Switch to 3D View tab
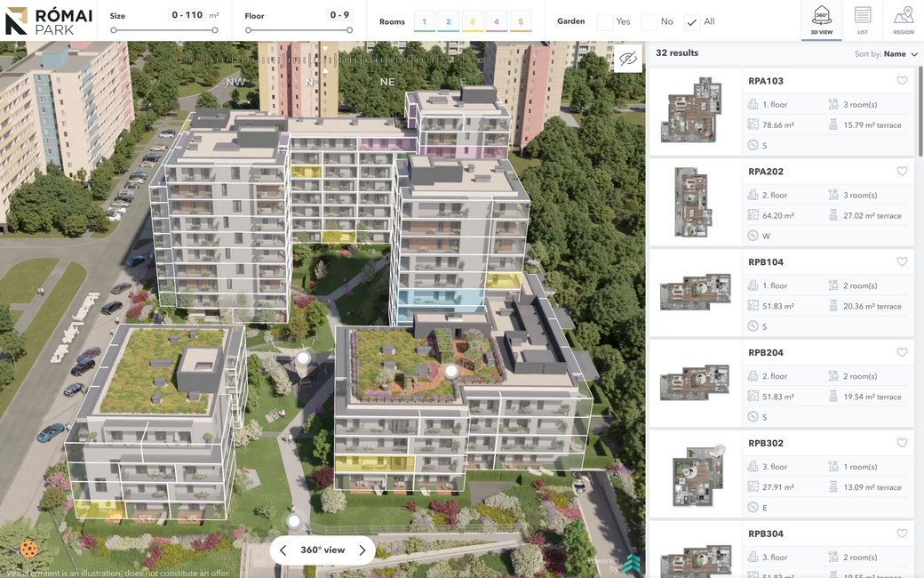 click(822, 20)
